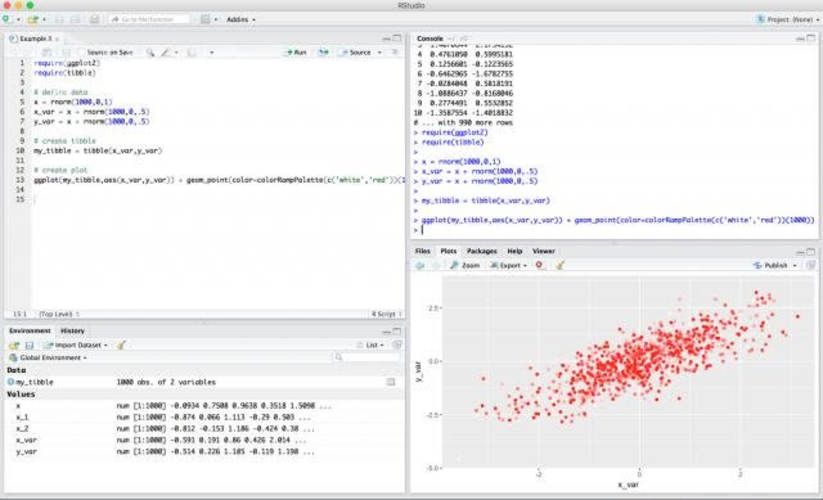Screen dimensions: 823x500
Task: Switch environment view with List dropdown
Action: tap(371, 345)
